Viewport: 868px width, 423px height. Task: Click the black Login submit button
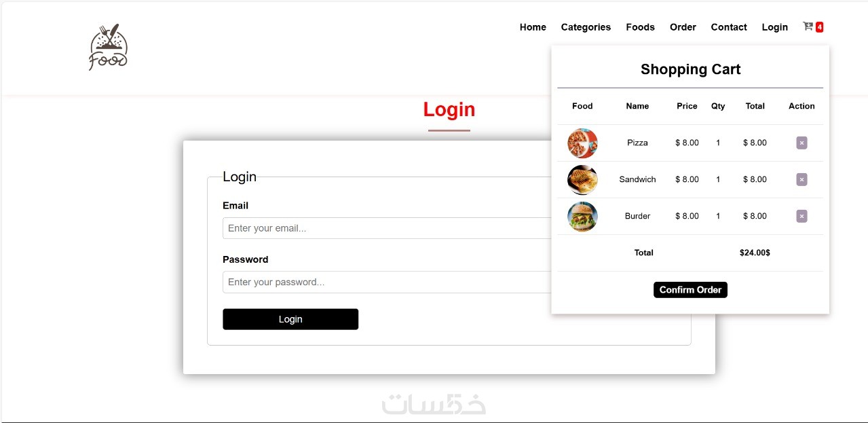(x=290, y=319)
